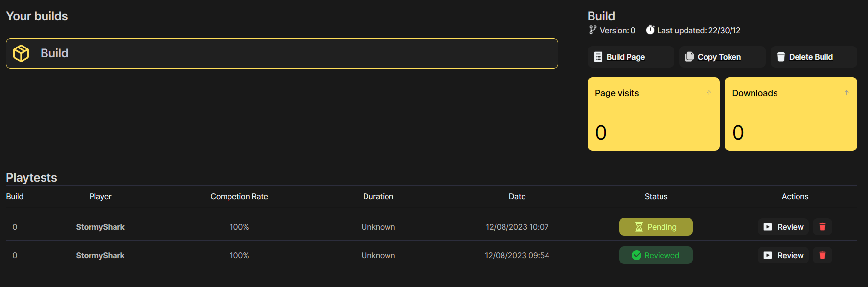Review the 09:54 reviewed playtest
Screen dimensions: 868x287
(783, 255)
